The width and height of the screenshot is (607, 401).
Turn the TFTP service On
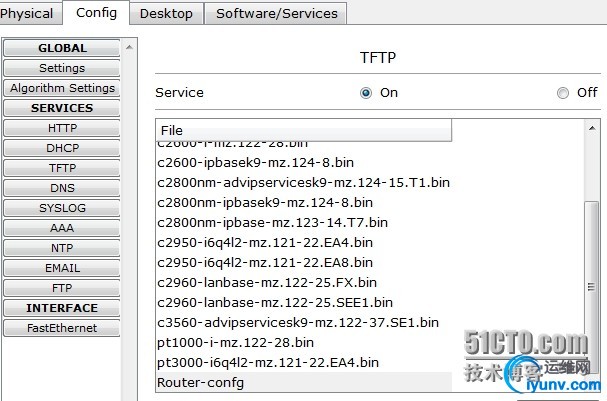[366, 93]
